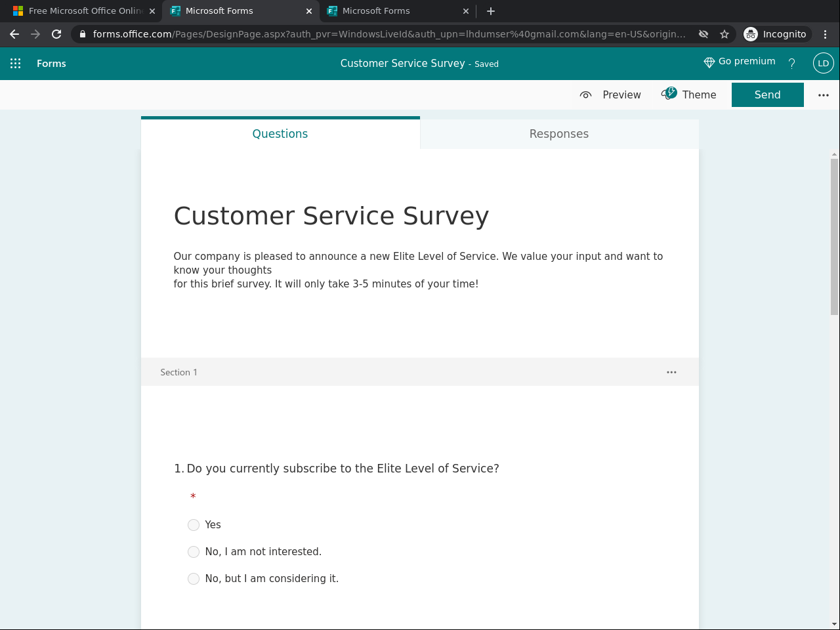Bookmark this page with star icon
The image size is (840, 630).
pyautogui.click(x=724, y=34)
